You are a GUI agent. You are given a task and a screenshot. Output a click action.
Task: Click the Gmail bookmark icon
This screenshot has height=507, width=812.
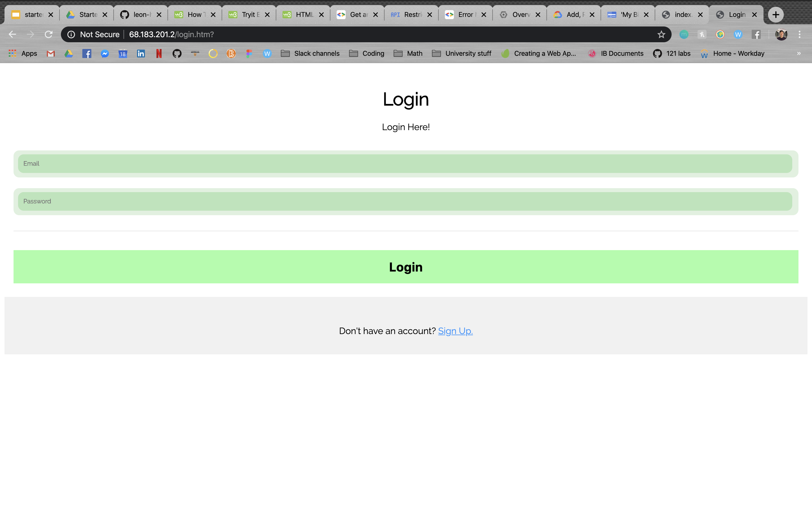pyautogui.click(x=51, y=53)
